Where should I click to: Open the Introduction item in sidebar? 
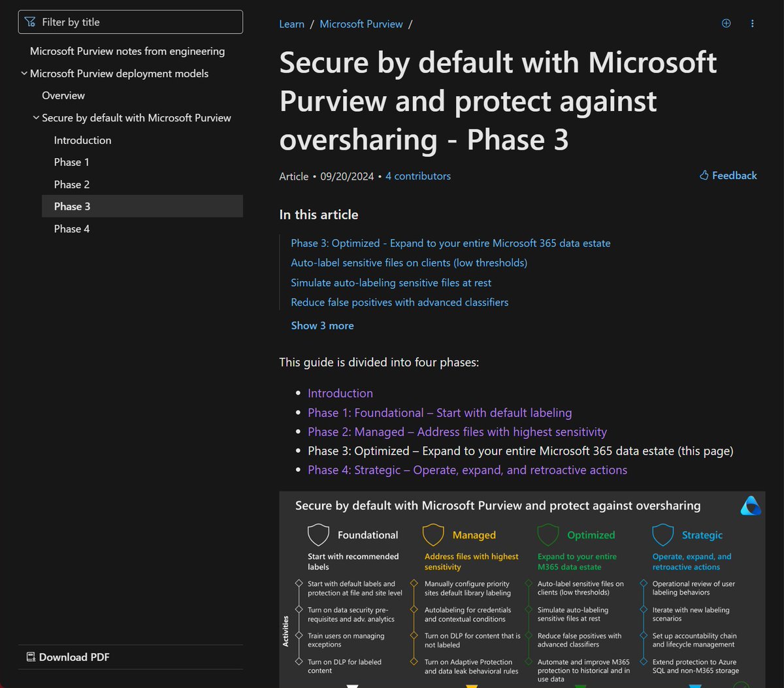coord(83,140)
